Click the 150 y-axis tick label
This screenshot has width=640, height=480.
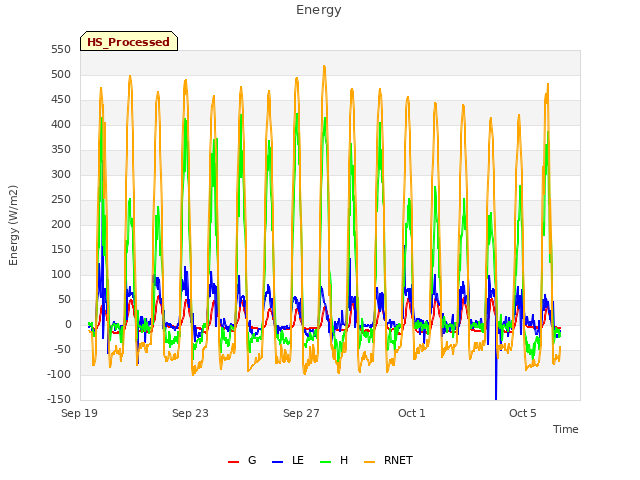[x=61, y=249]
